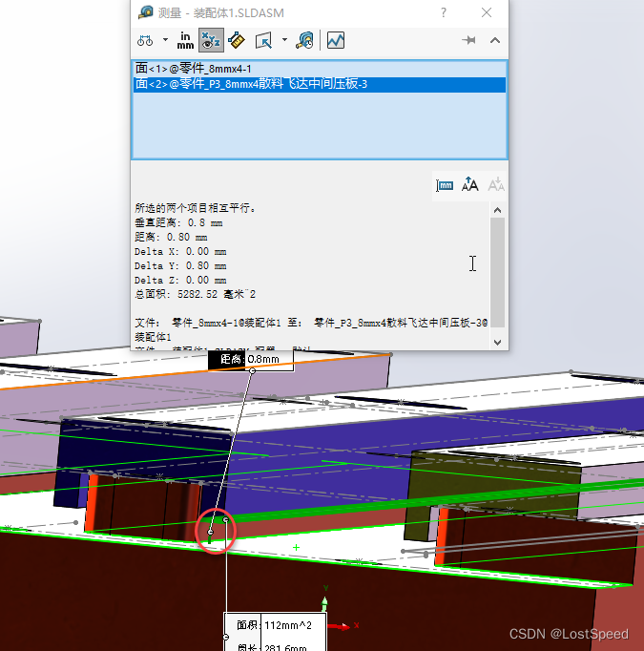
Task: Collapse the Measure dialog with chevron
Action: (495, 40)
